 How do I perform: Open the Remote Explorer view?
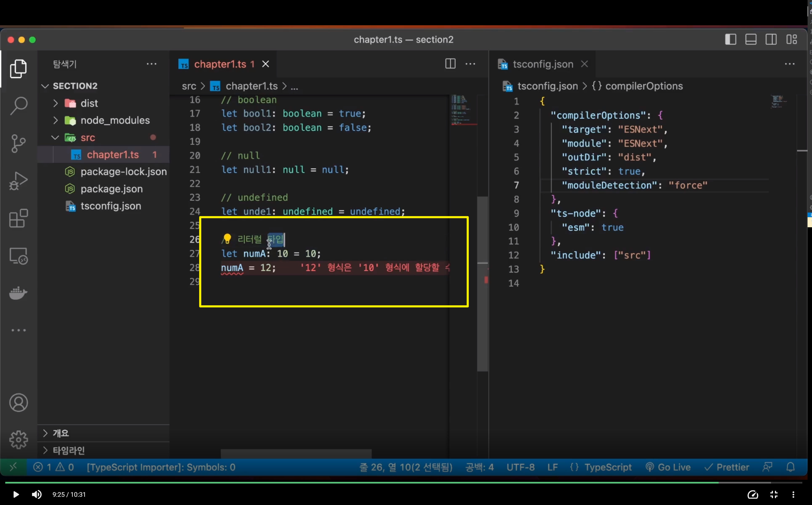point(18,256)
